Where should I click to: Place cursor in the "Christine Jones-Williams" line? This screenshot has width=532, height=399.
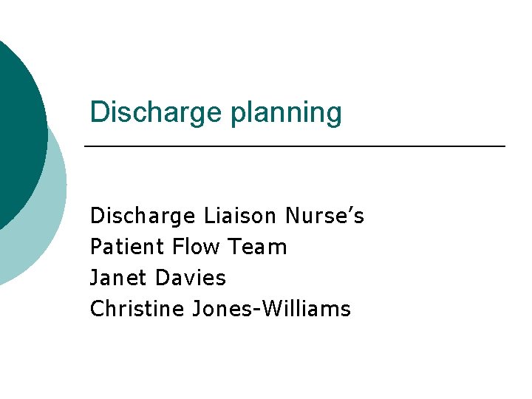tap(220, 309)
